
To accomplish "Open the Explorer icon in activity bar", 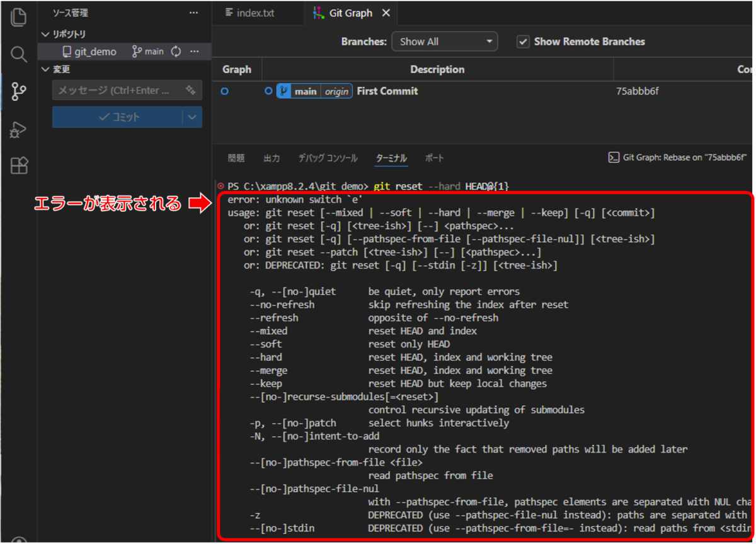I will click(19, 17).
